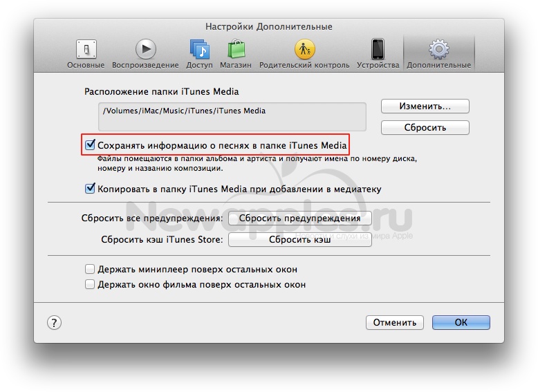Viewport: 538px width, 392px height.
Task: Confirm settings with the OK button
Action: click(461, 322)
